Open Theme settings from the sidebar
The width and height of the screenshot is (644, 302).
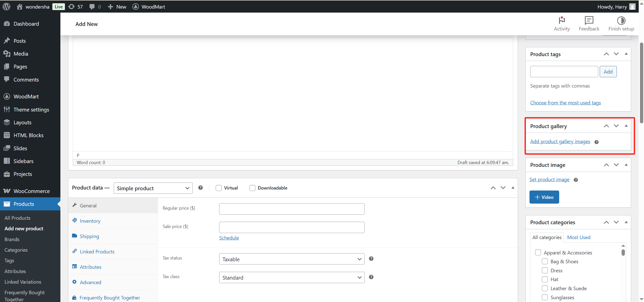[x=31, y=109]
